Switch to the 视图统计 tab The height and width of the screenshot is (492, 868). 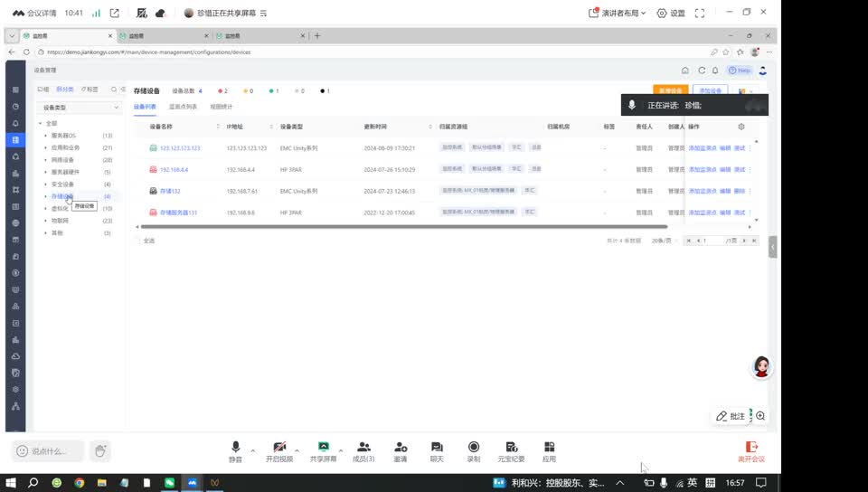221,107
